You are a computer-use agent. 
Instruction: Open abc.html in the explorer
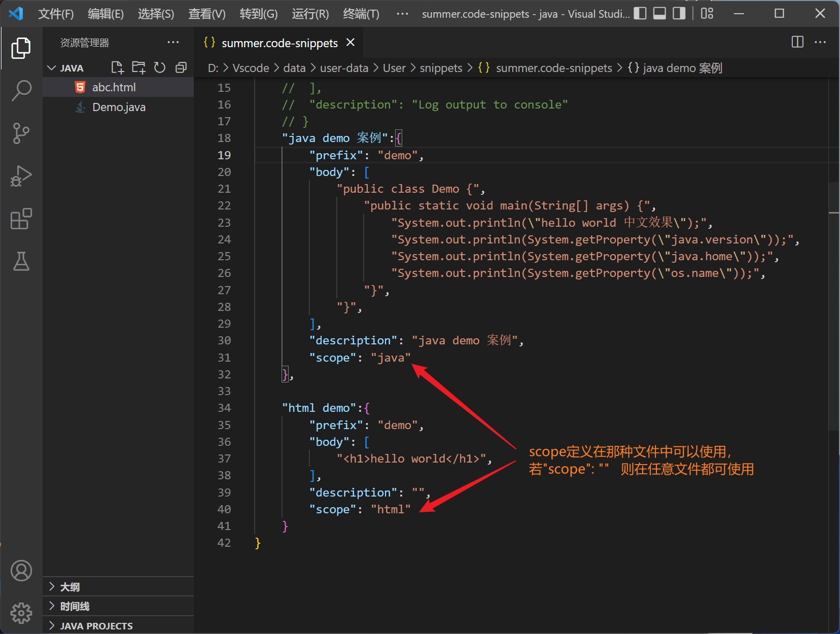pos(118,87)
